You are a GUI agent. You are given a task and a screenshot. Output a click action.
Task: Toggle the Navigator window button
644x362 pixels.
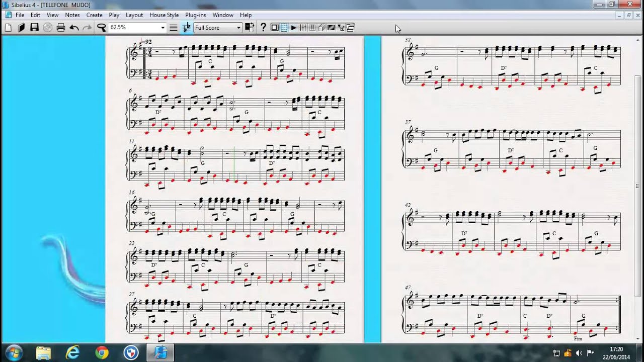(275, 28)
